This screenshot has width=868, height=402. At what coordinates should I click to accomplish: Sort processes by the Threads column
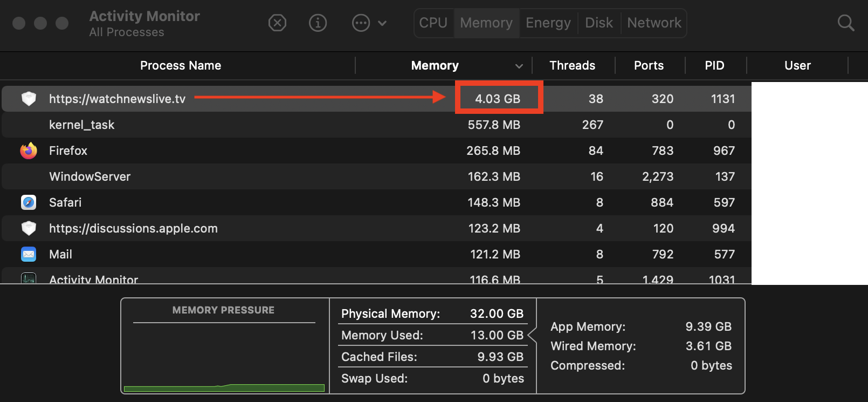[x=572, y=66]
